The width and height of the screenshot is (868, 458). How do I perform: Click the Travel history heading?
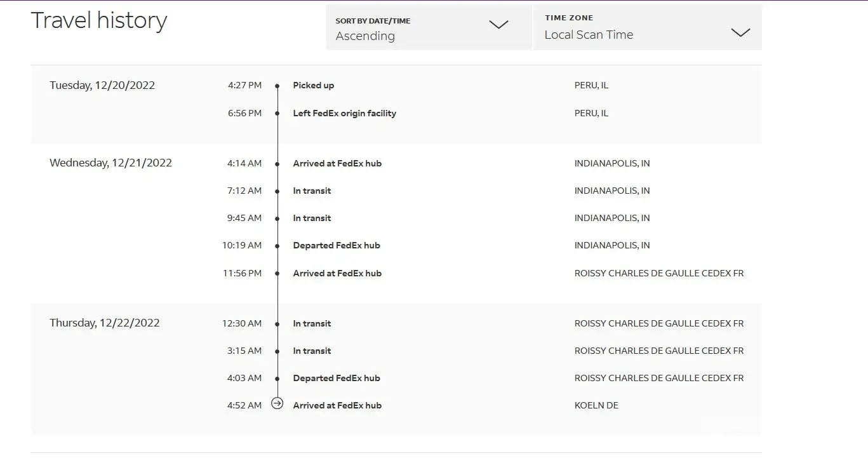(x=99, y=20)
